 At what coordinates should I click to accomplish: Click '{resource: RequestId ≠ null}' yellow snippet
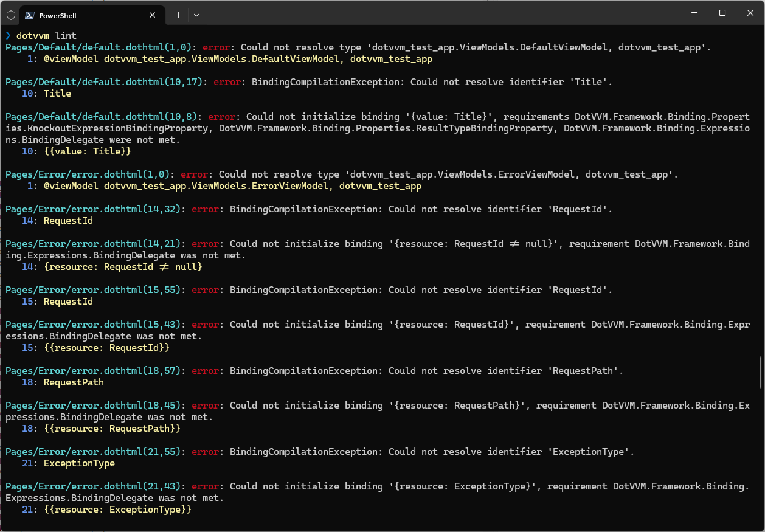point(123,267)
